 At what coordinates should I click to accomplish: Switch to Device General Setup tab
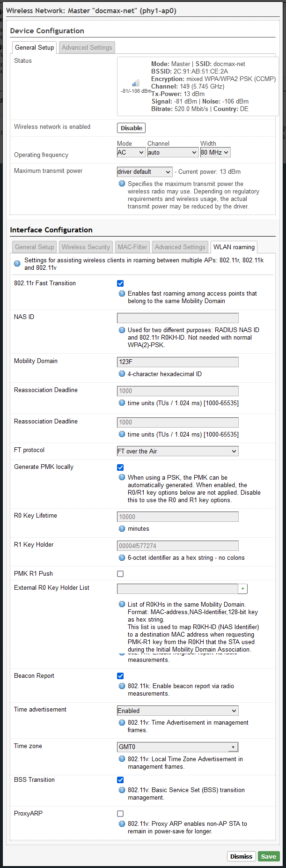pos(35,47)
